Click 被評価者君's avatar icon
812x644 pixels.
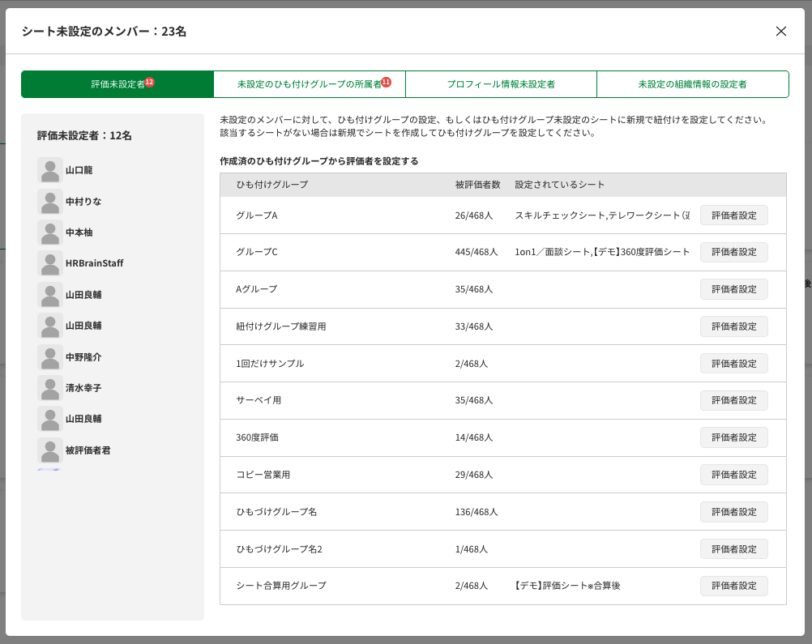pyautogui.click(x=49, y=450)
